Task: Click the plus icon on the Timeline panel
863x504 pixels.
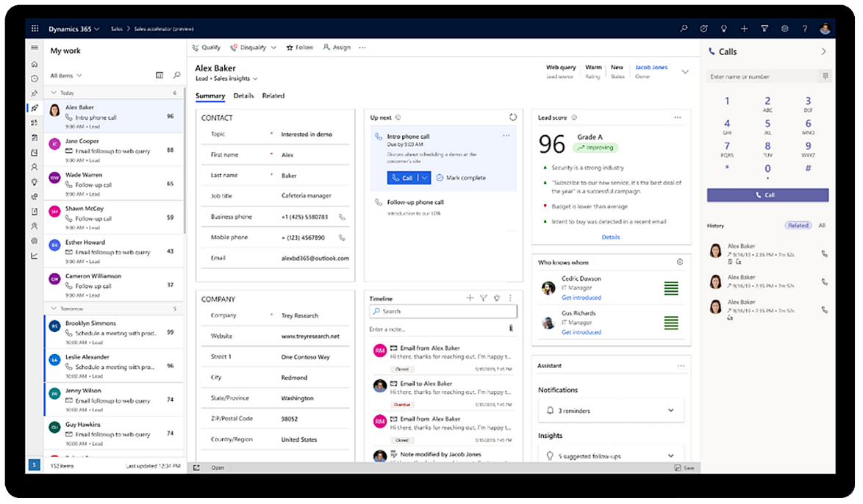Action: tap(470, 298)
